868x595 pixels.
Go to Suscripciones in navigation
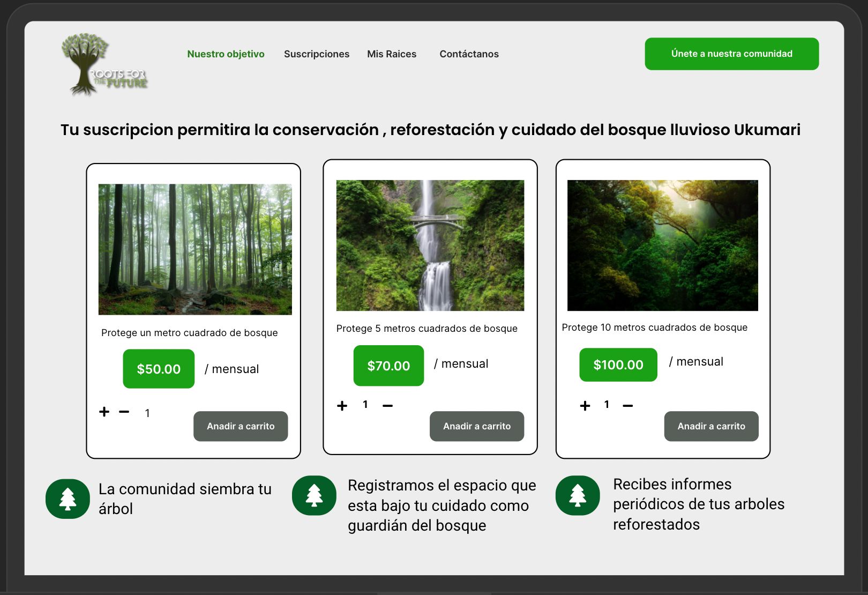(317, 54)
